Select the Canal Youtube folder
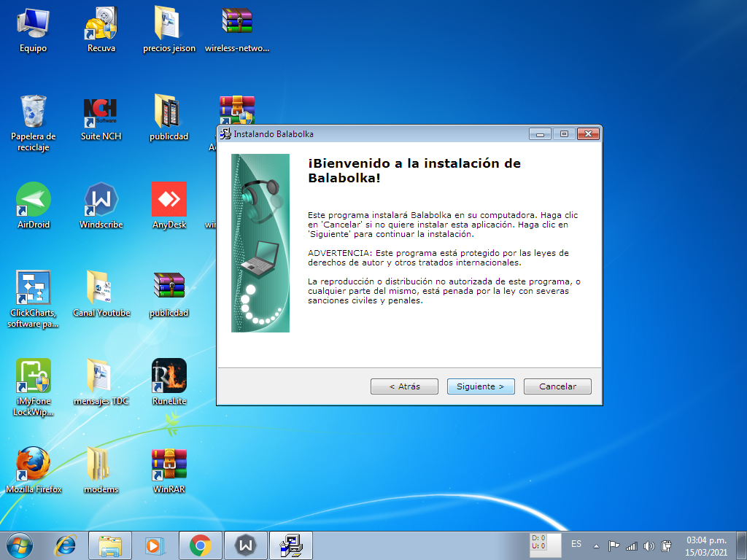747x560 pixels. (x=101, y=294)
